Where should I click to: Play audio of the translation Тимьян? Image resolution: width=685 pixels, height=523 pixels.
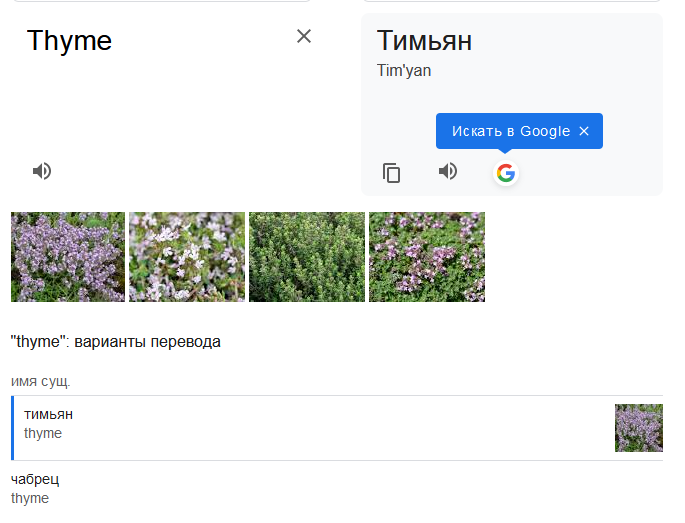(448, 172)
